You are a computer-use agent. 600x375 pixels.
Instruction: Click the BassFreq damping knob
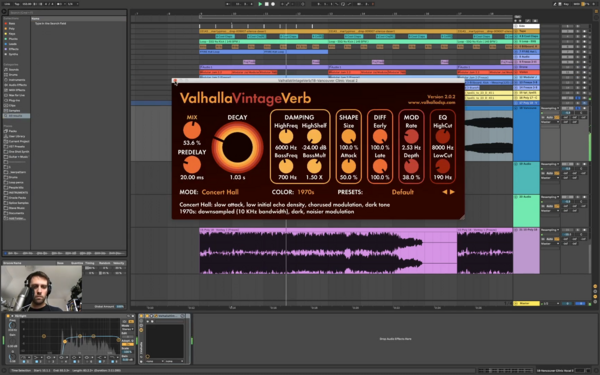point(286,166)
